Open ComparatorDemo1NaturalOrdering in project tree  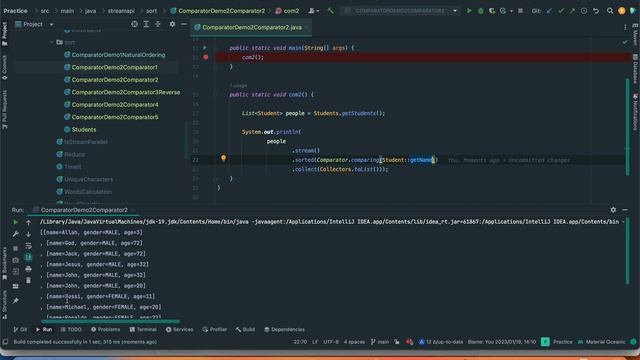[118, 55]
